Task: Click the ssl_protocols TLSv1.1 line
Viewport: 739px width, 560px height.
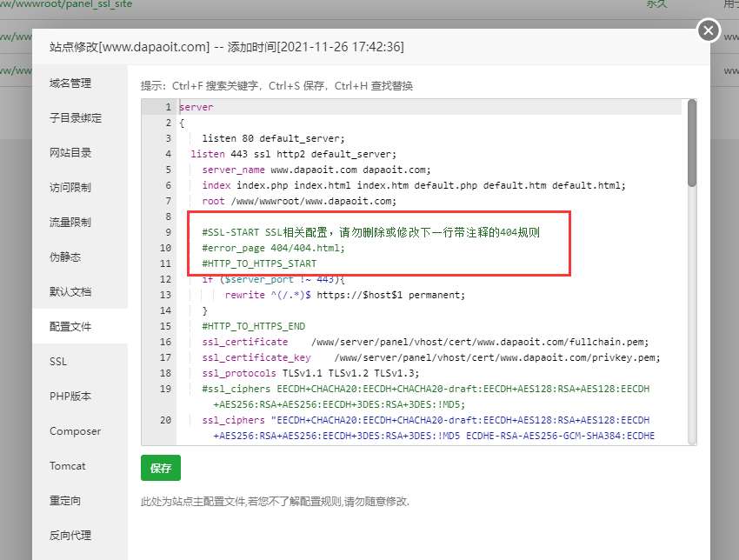Action: point(310,373)
